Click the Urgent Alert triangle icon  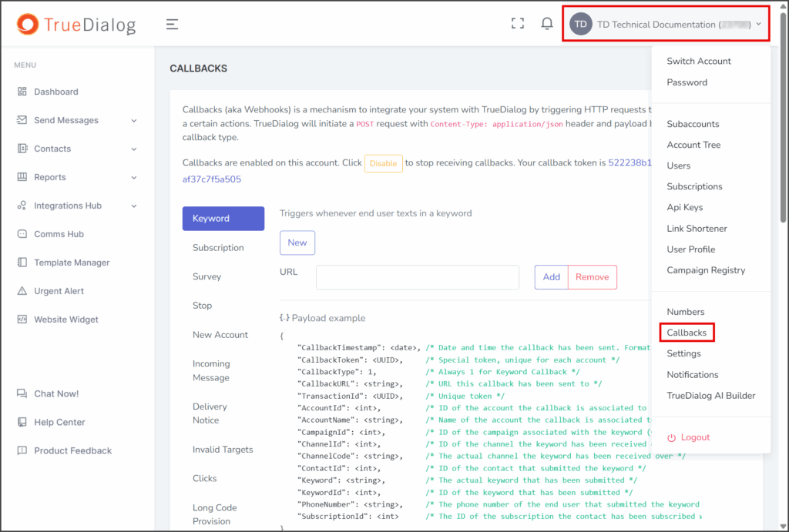click(x=22, y=291)
